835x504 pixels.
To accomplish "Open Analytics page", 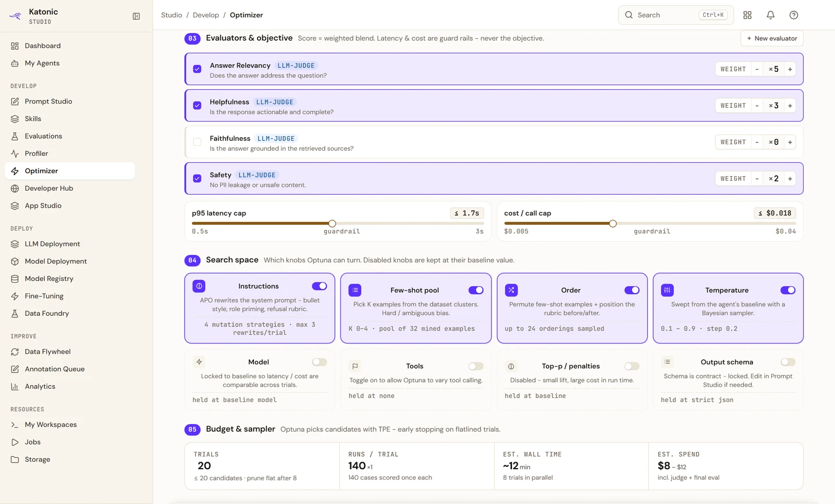I will click(x=70, y=386).
